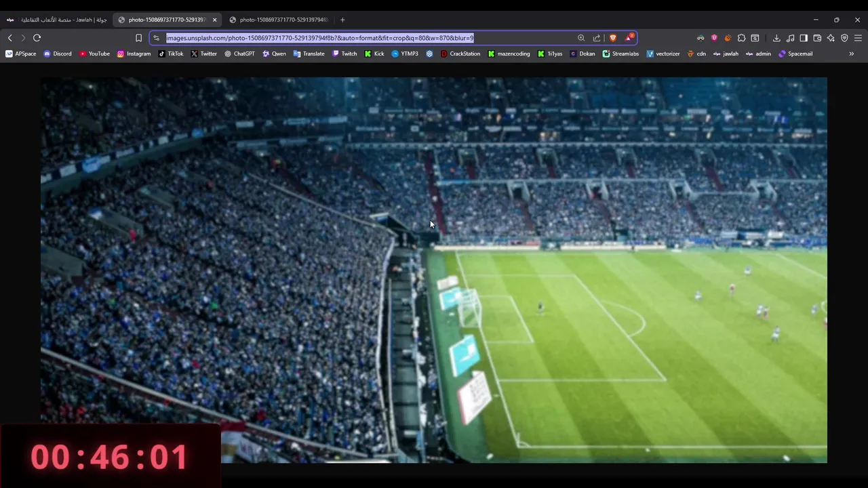Open the Qwen bookmark
This screenshot has width=868, height=488.
pyautogui.click(x=274, y=54)
